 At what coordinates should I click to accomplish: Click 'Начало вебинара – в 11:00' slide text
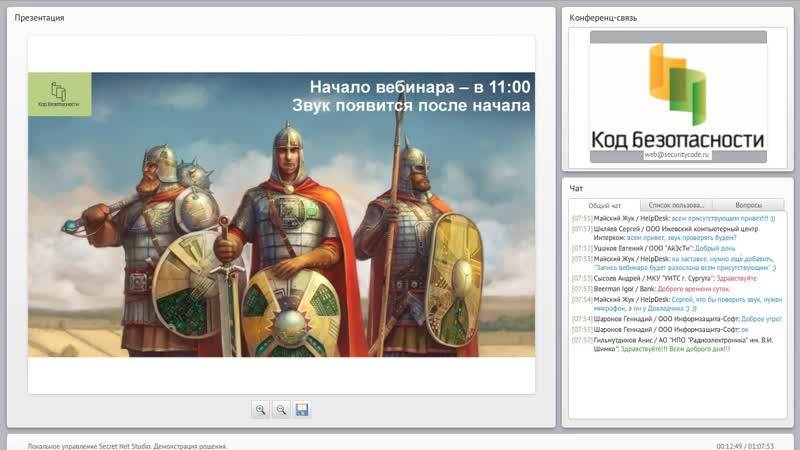[420, 87]
